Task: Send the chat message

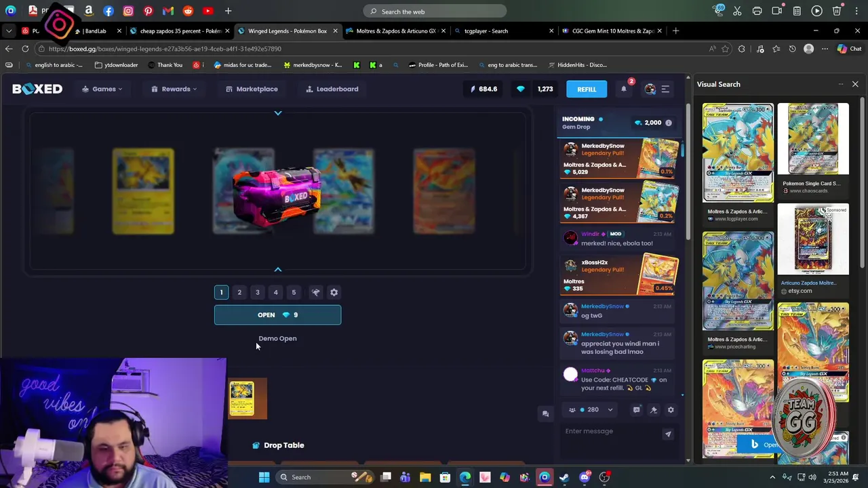Action: (668, 434)
